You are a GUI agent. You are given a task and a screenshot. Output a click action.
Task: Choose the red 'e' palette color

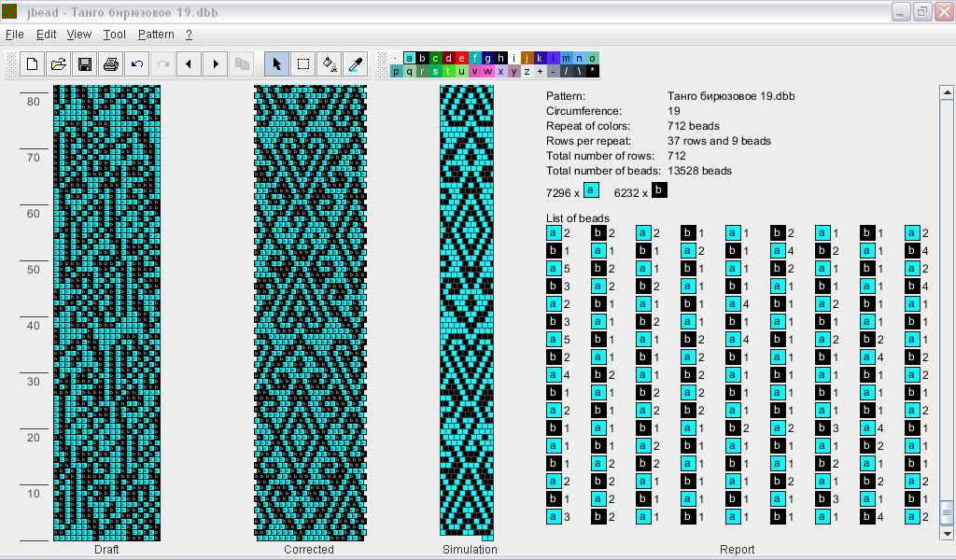(x=462, y=58)
